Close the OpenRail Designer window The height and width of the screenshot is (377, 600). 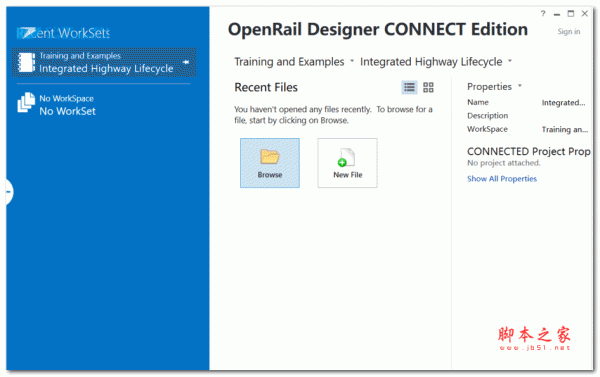585,14
